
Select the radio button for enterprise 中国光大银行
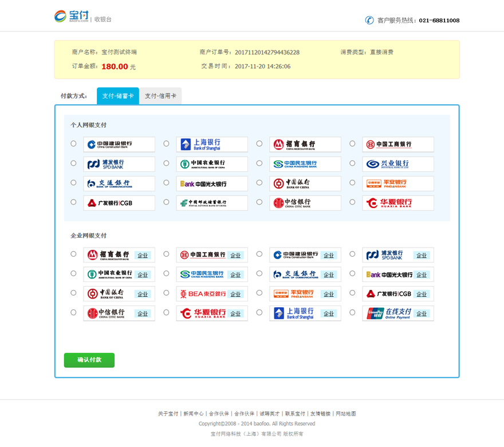tap(353, 273)
